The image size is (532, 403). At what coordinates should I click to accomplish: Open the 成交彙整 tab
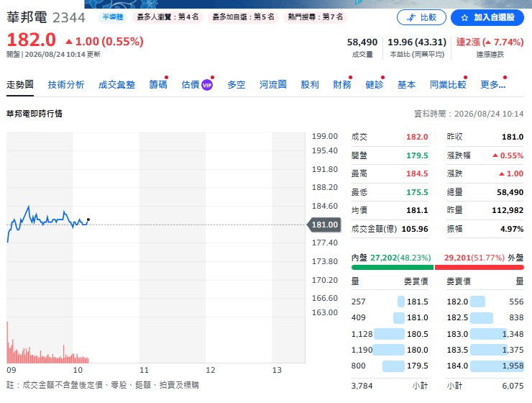tap(116, 84)
